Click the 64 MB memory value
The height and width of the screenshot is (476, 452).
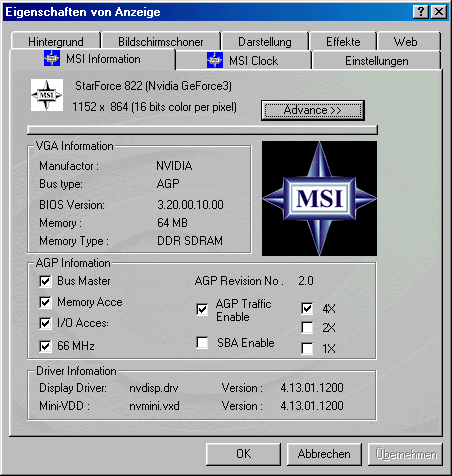(172, 223)
